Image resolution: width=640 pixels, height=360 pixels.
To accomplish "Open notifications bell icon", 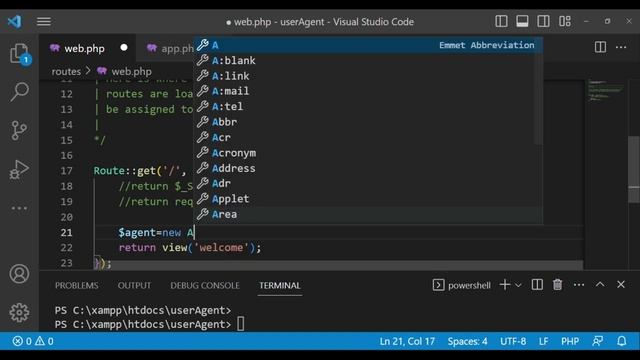I will (x=622, y=341).
